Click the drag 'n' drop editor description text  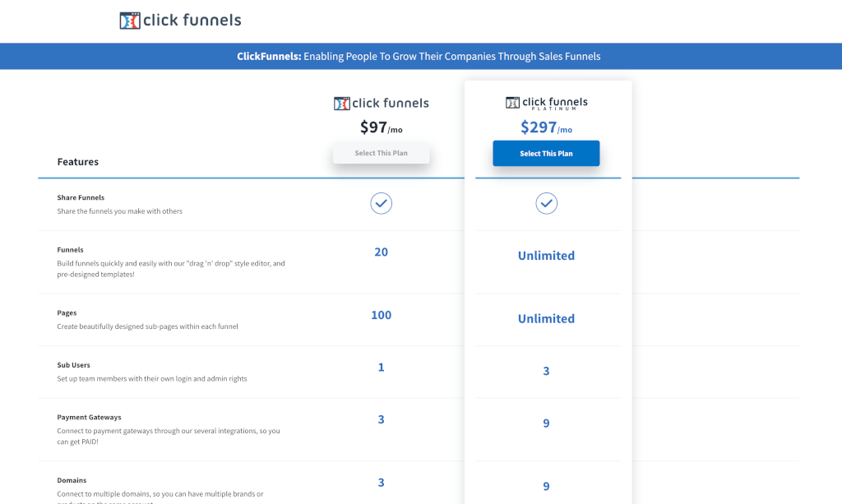pyautogui.click(x=171, y=269)
